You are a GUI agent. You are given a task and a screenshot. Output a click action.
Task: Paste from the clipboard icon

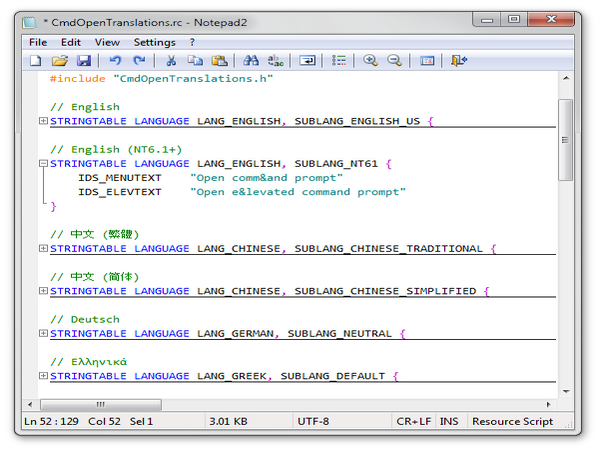point(220,60)
